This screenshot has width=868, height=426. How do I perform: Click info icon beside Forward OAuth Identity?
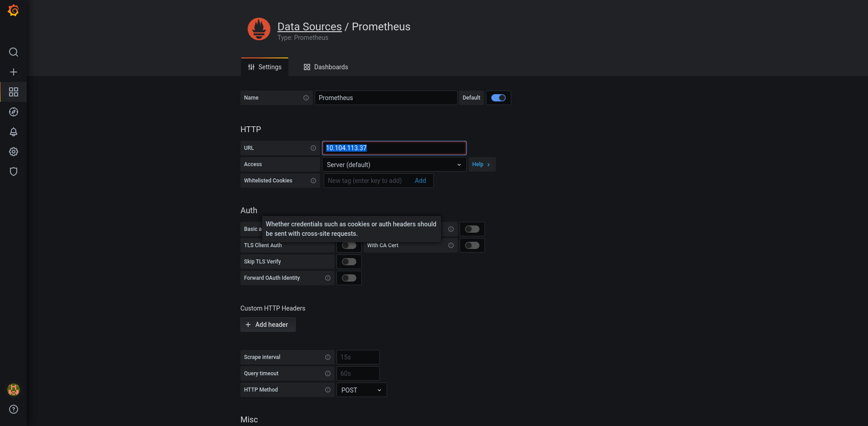(328, 278)
